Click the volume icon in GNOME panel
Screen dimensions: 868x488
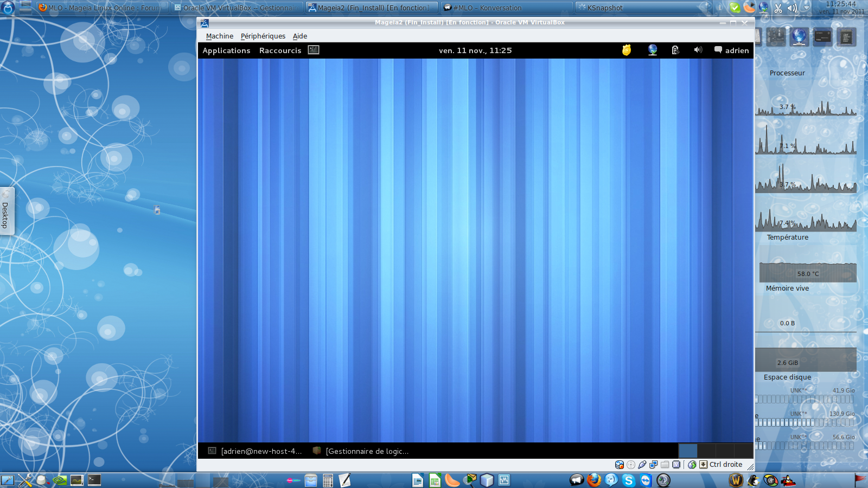698,50
